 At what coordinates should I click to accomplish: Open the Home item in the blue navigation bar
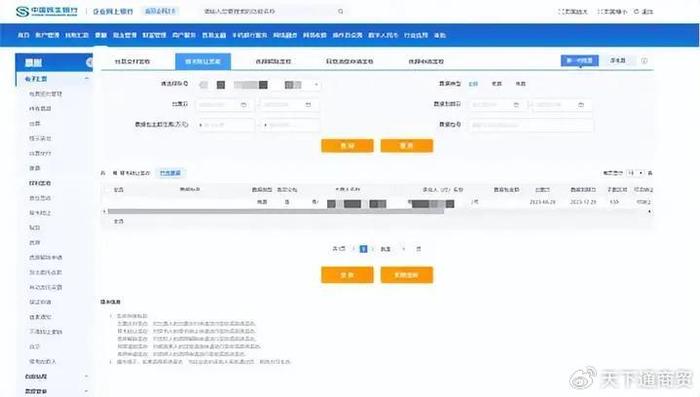pyautogui.click(x=23, y=35)
